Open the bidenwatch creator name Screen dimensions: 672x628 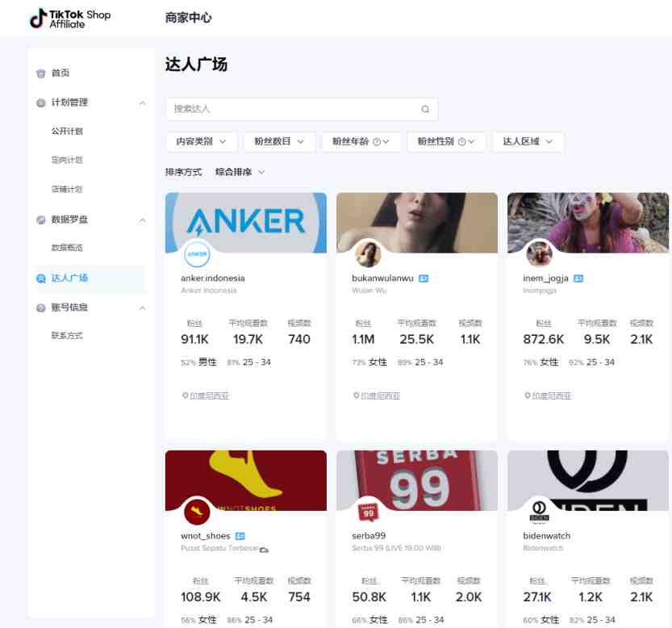pos(547,536)
